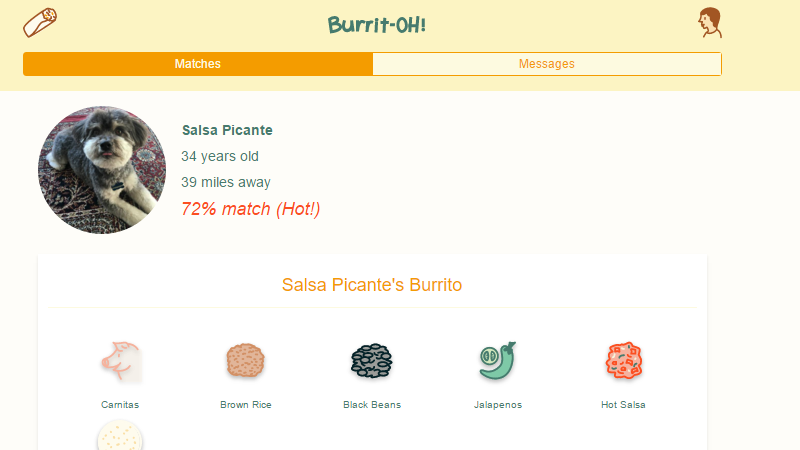Click the 34 years old text
Screen dimensions: 800x450
pyautogui.click(x=220, y=156)
